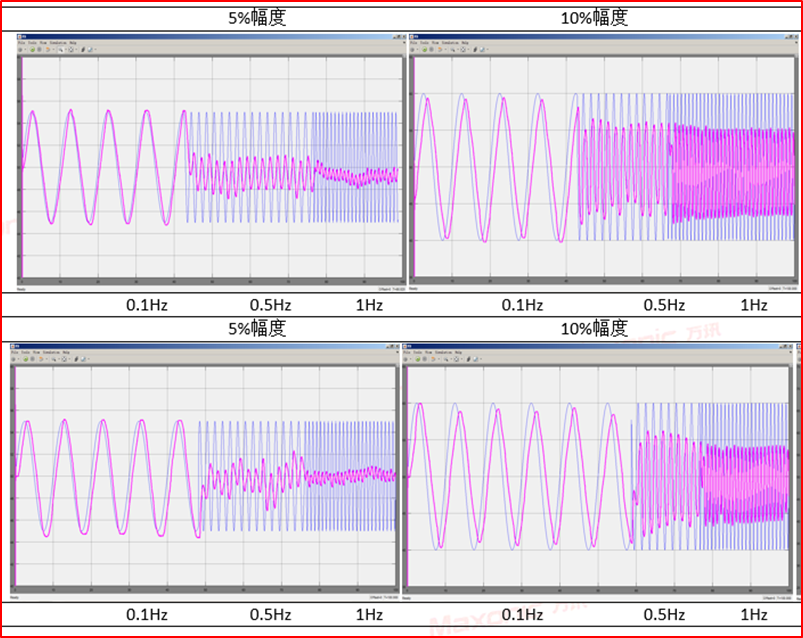Open the Help menu in bottom-left scope window
The image size is (803, 638).
pyautogui.click(x=66, y=353)
